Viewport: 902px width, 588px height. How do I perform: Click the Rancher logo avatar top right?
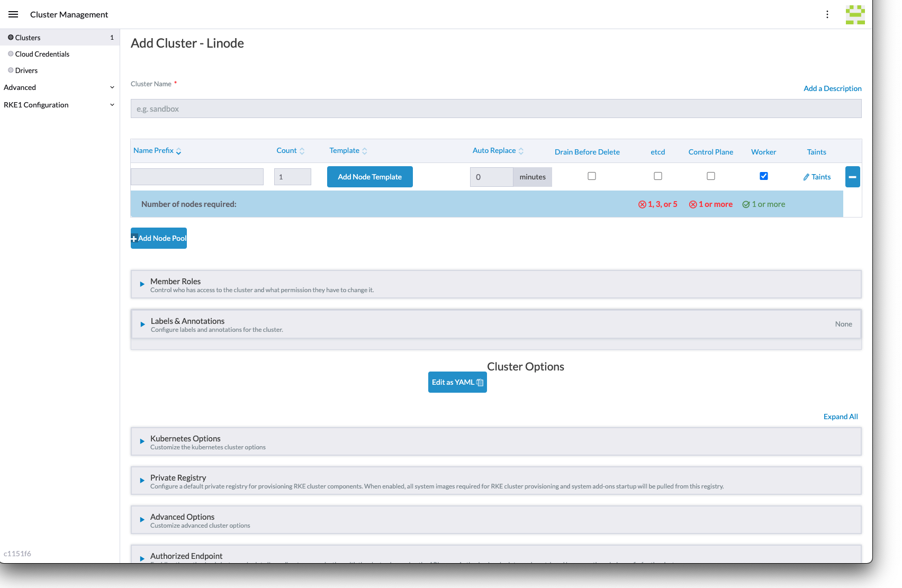[855, 14]
